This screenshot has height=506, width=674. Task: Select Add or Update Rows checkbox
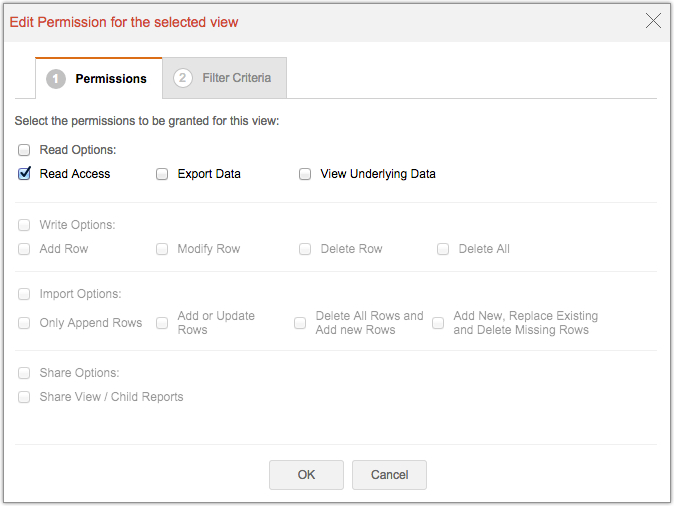[x=162, y=323]
